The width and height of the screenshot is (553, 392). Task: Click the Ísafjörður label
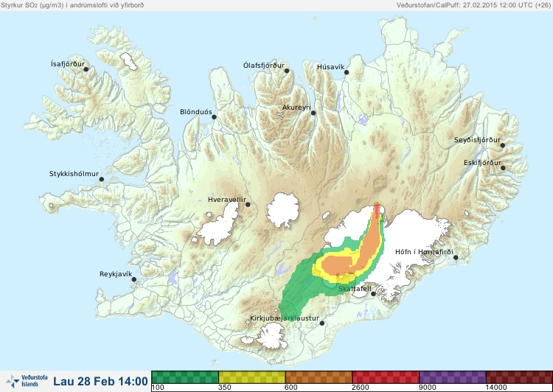click(68, 64)
